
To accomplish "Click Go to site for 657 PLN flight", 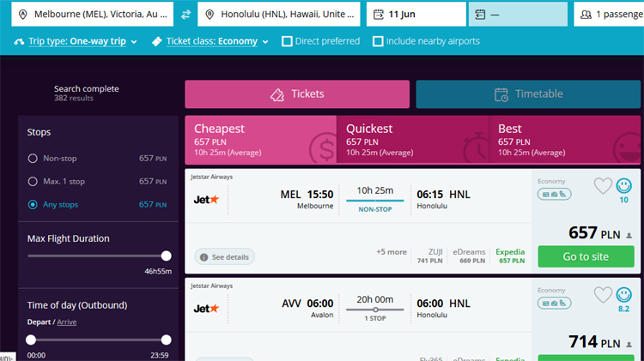I will point(586,256).
